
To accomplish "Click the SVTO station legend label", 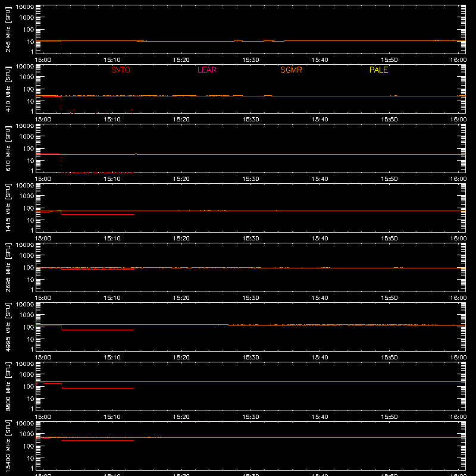I will point(121,70).
